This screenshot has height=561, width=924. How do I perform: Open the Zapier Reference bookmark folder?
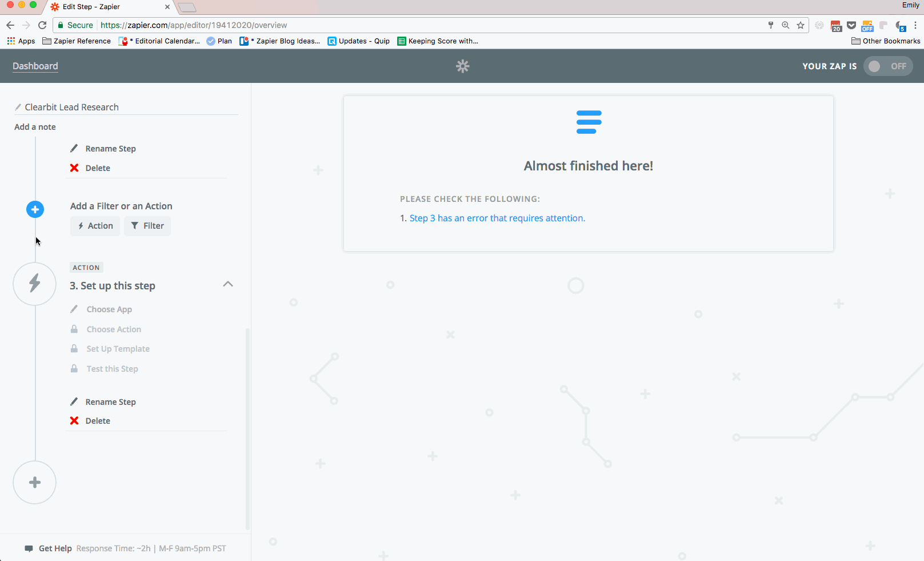pos(77,41)
